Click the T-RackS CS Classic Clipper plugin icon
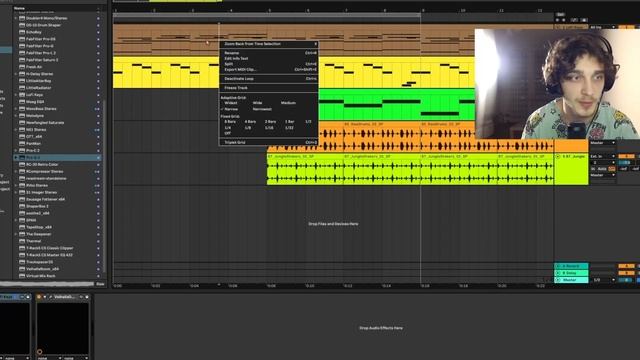Viewport: 640px width, 360px height. pyautogui.click(x=22, y=248)
